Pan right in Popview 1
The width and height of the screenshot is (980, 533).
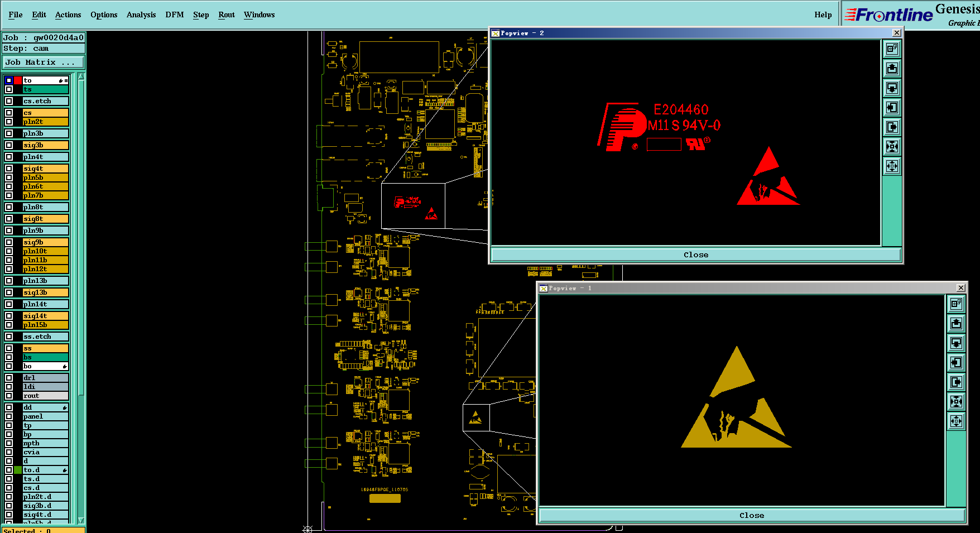pos(956,382)
